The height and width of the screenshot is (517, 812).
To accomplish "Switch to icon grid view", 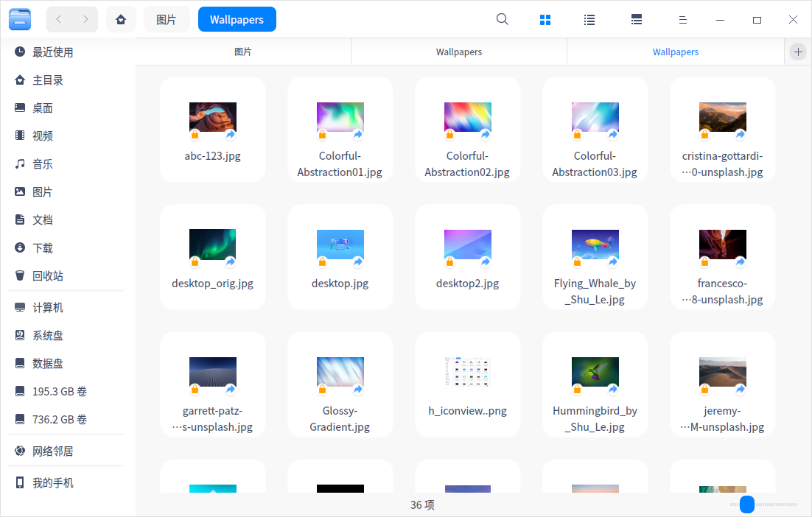I will pos(545,20).
